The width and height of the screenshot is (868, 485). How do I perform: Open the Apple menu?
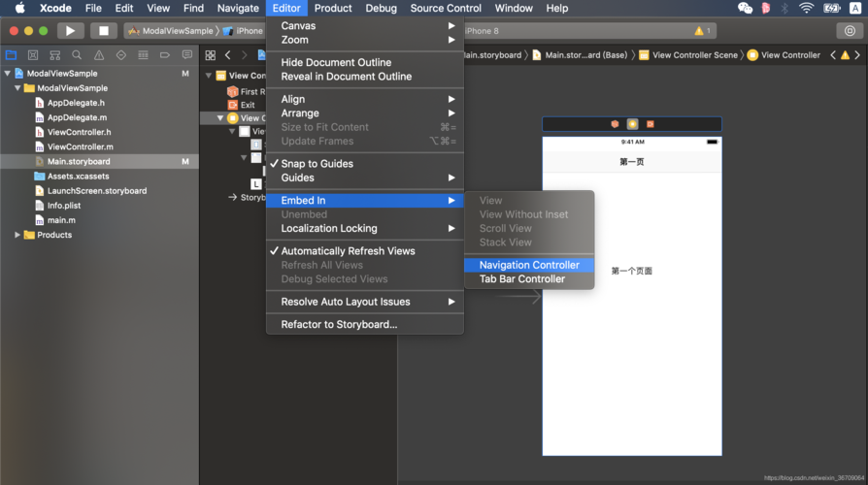click(x=20, y=8)
